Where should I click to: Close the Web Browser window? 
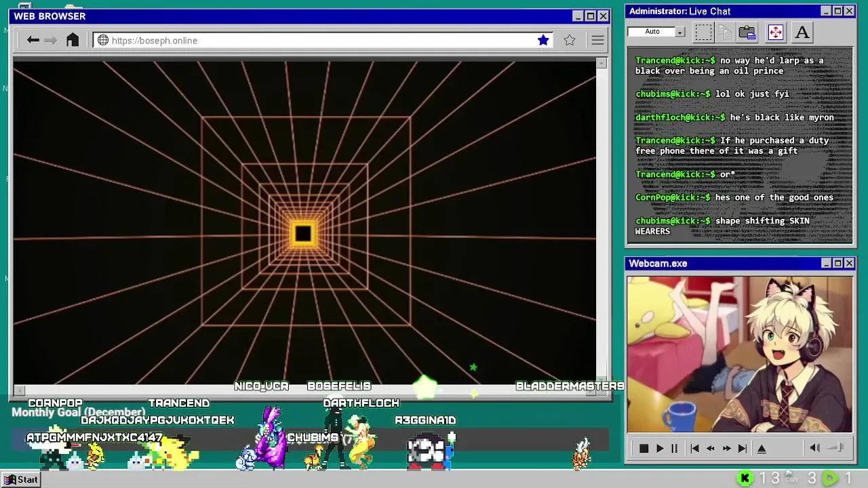tap(603, 16)
